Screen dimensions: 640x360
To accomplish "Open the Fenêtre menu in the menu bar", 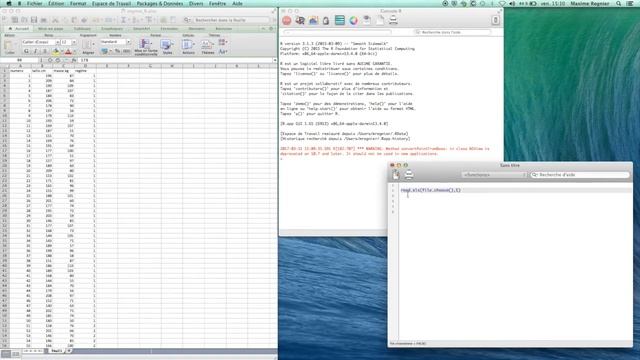I will pyautogui.click(x=218, y=3).
